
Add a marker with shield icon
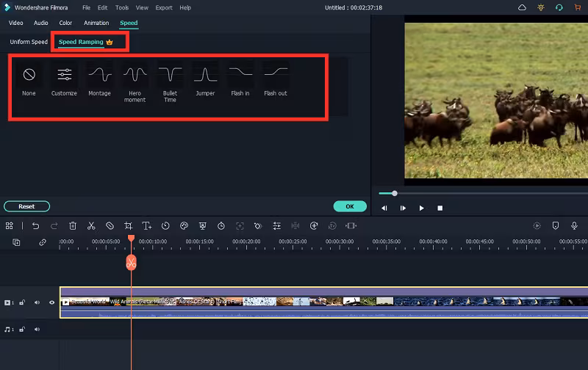click(x=556, y=226)
